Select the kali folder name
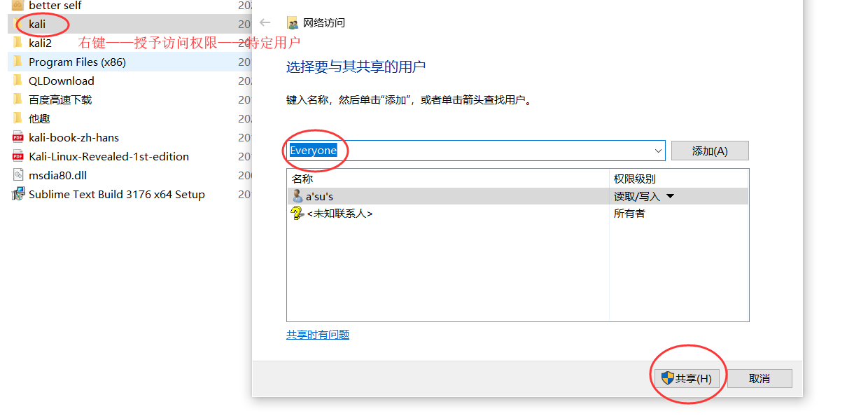The width and height of the screenshot is (868, 416). [x=37, y=24]
